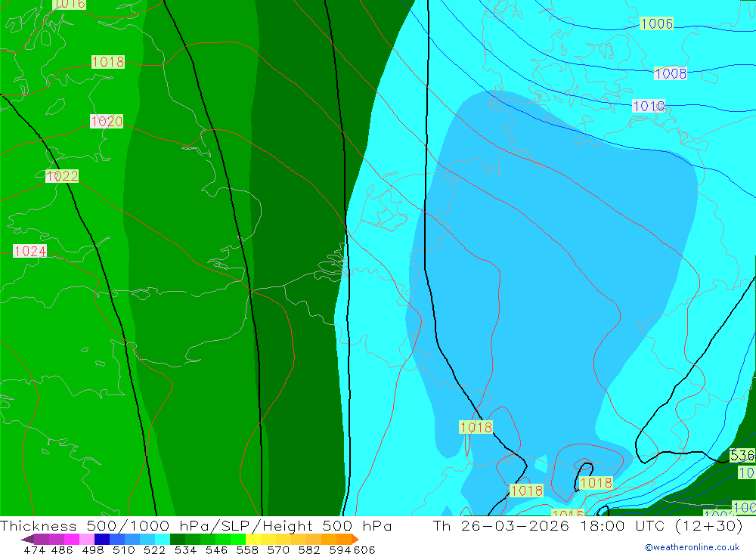Click the legend value 474
The height and width of the screenshot is (554, 756).
(34, 549)
